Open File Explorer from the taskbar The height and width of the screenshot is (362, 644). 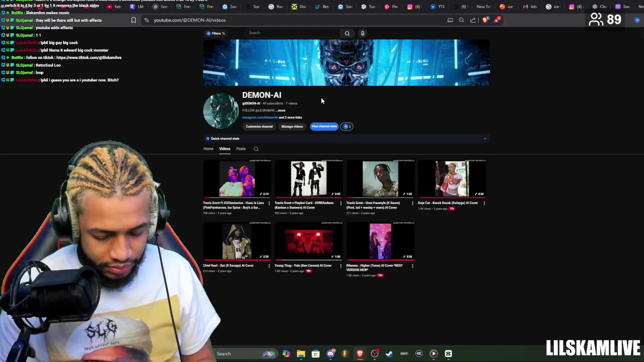[x=301, y=353]
